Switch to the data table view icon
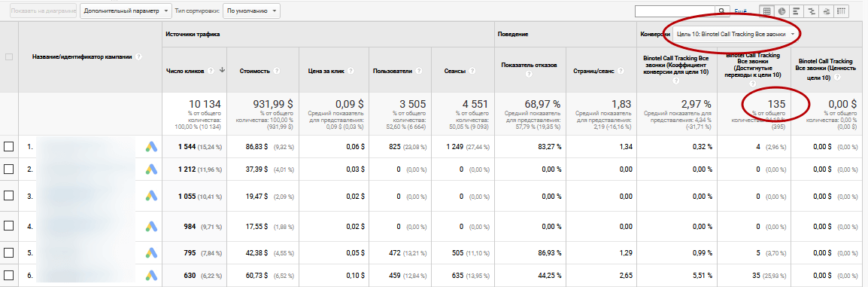 pyautogui.click(x=767, y=11)
